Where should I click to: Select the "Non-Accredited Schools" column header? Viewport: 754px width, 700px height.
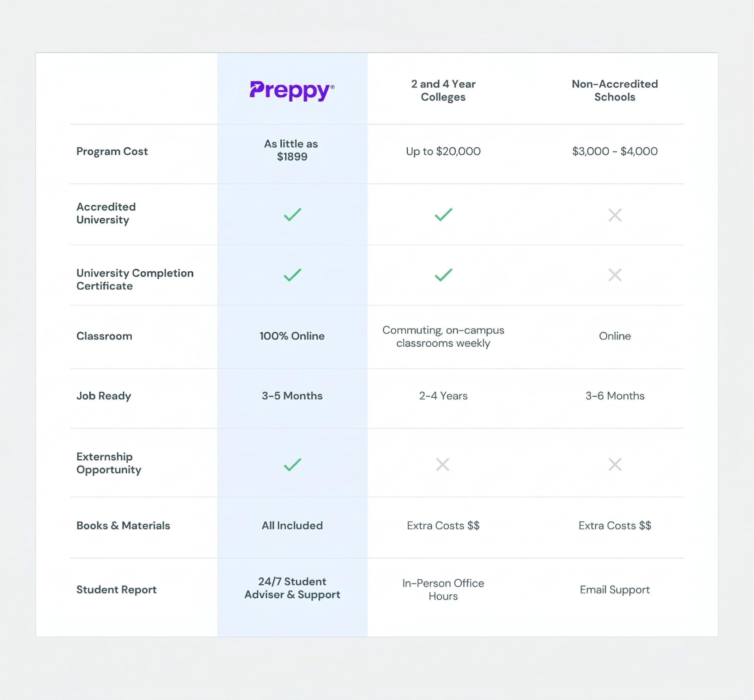tap(615, 91)
